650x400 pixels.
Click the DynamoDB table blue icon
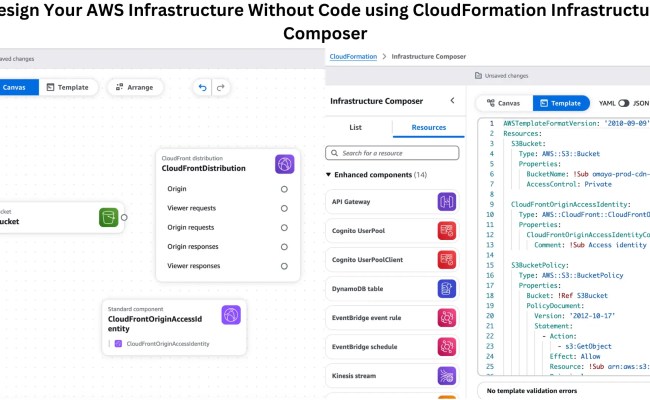coord(447,289)
